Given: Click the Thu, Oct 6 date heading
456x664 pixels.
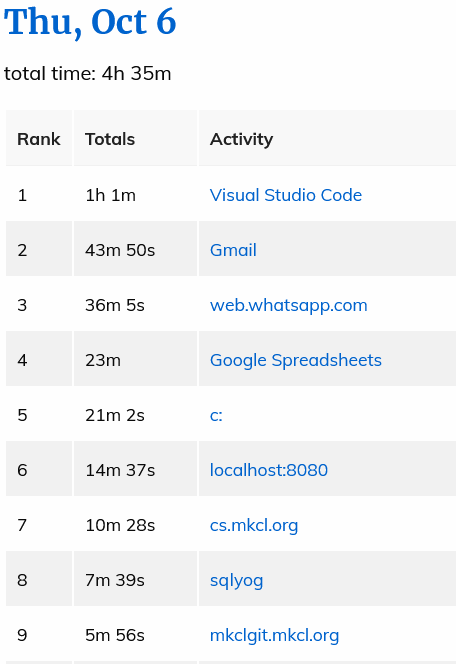Looking at the screenshot, I should (90, 22).
